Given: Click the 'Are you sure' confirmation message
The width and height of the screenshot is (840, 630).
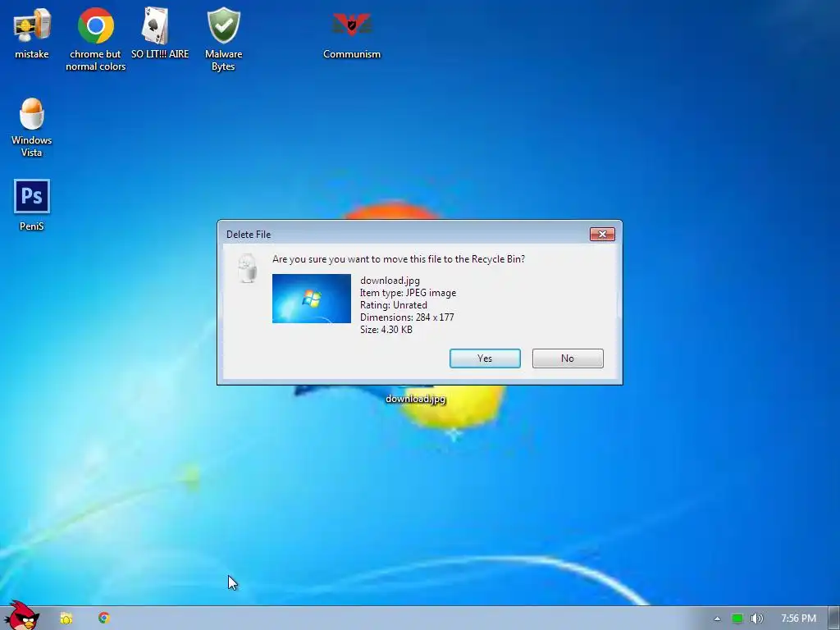Looking at the screenshot, I should [399, 258].
